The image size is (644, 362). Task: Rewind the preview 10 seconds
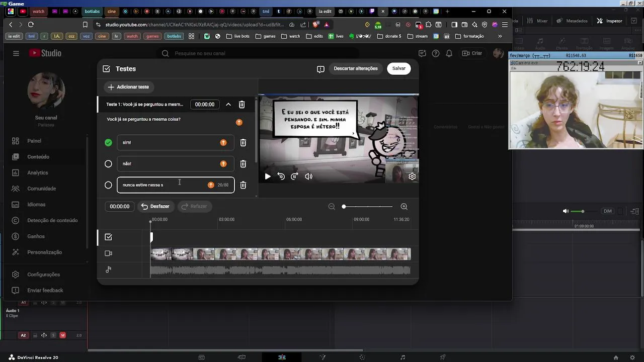pos(281,176)
